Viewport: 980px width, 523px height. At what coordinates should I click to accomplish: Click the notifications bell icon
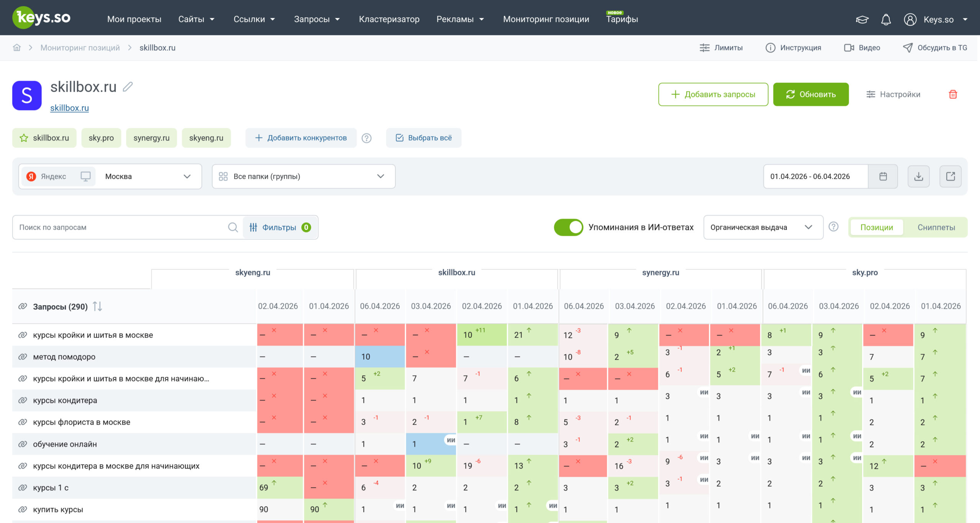[886, 19]
